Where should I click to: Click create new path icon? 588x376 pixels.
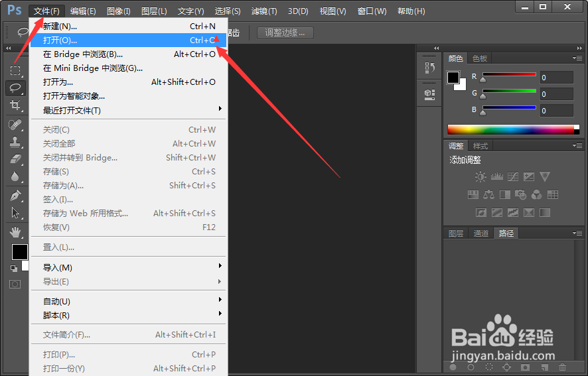pos(544,367)
